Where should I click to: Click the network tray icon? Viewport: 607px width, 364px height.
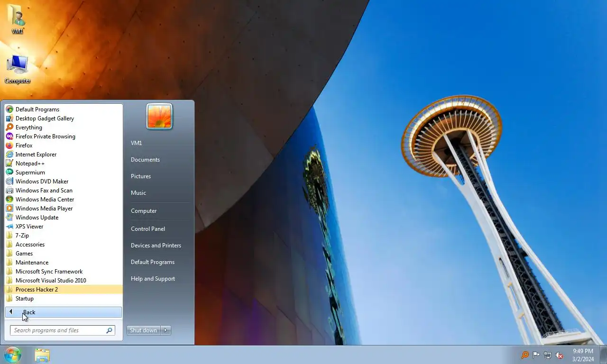[x=548, y=355]
